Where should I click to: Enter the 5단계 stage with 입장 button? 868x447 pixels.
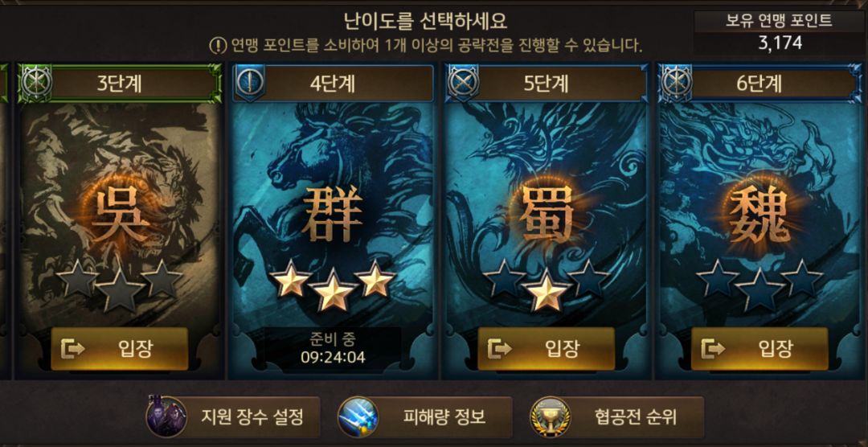point(547,348)
